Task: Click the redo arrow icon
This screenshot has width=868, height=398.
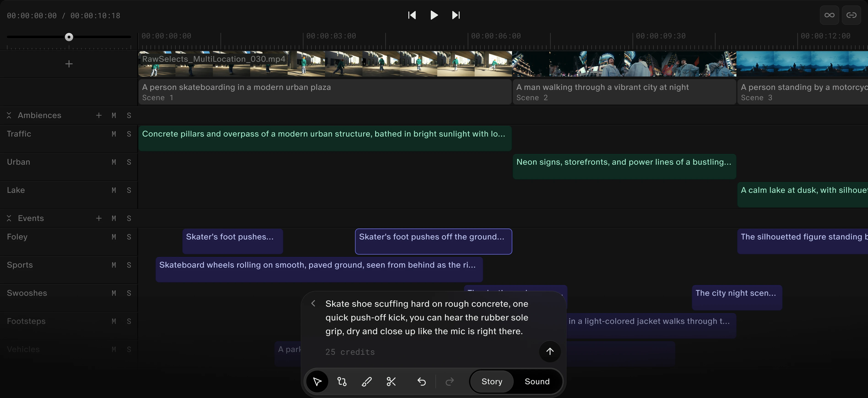Action: [450, 381]
